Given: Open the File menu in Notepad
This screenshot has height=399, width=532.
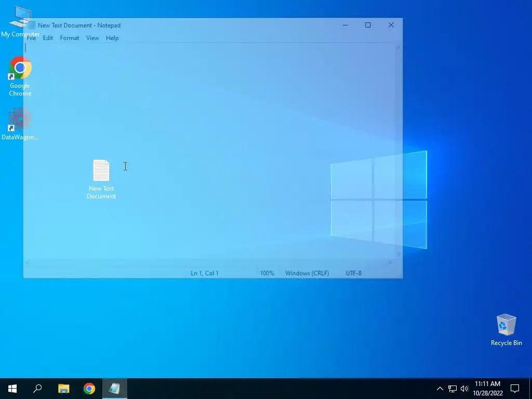Looking at the screenshot, I should pyautogui.click(x=31, y=38).
